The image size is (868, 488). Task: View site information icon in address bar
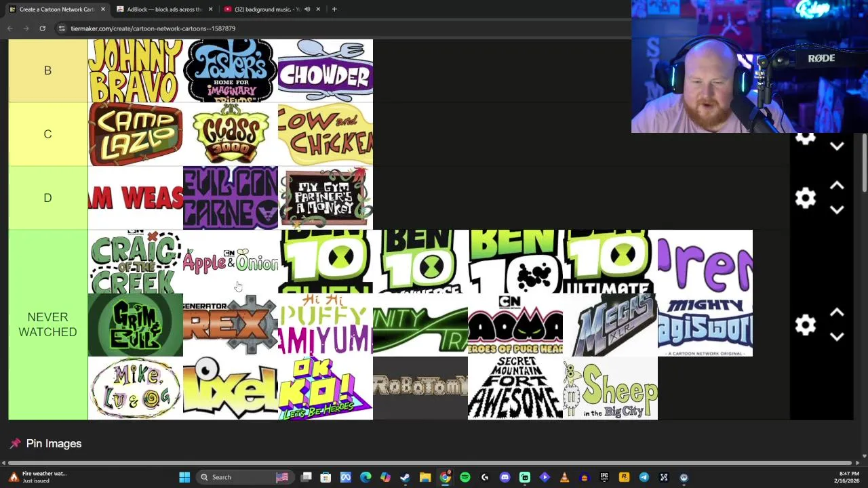pyautogui.click(x=62, y=28)
